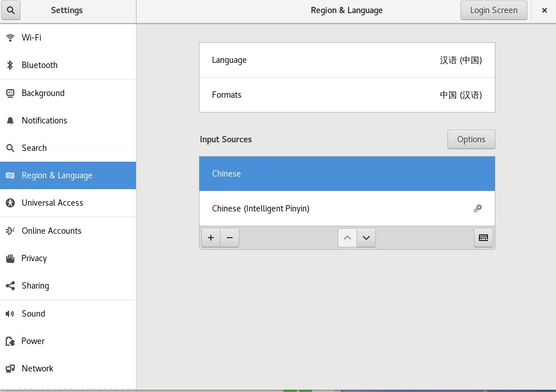Click the Region & Language title text

(x=347, y=10)
